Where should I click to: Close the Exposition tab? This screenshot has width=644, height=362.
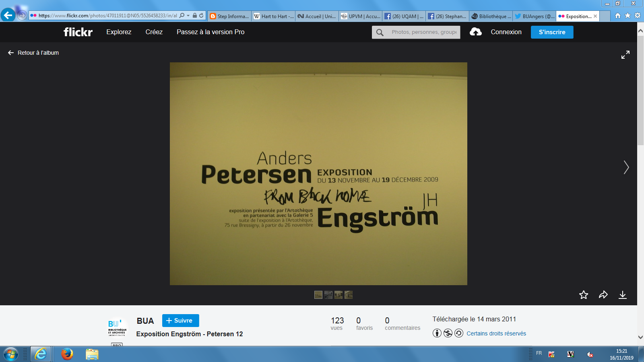coord(595,16)
